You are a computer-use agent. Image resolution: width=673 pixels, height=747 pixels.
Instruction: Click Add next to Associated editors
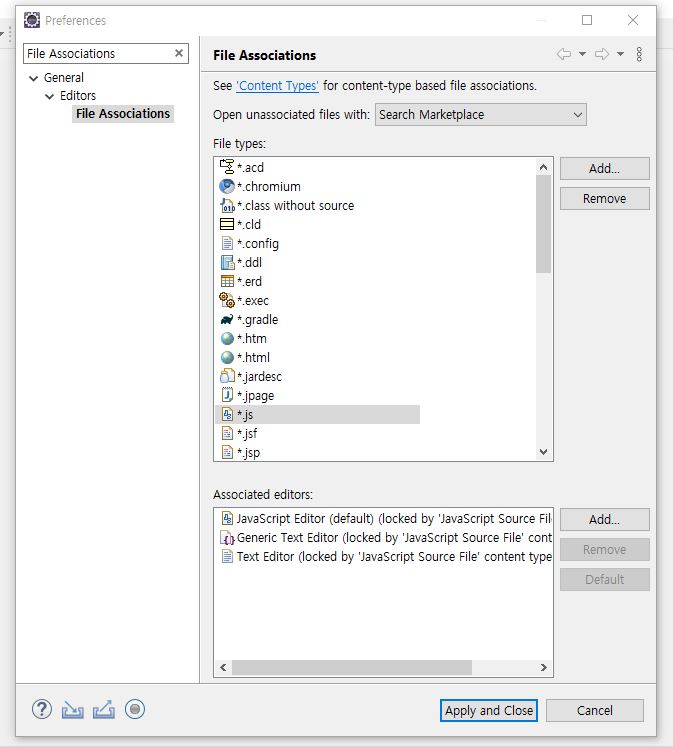604,520
